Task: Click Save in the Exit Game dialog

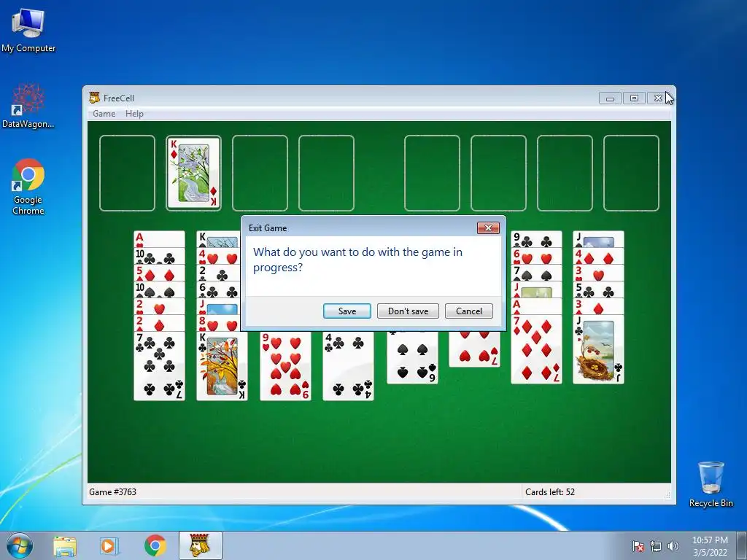Action: 347,311
